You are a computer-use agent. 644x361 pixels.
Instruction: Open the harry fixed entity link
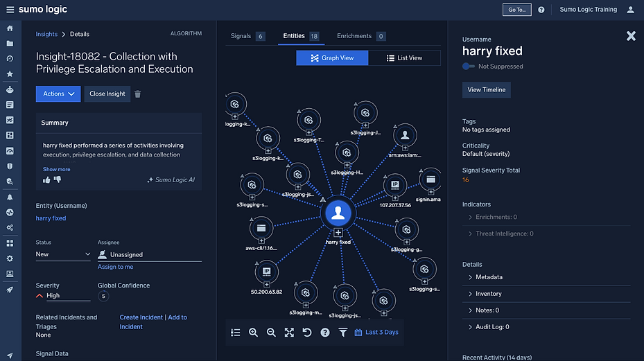click(x=51, y=218)
